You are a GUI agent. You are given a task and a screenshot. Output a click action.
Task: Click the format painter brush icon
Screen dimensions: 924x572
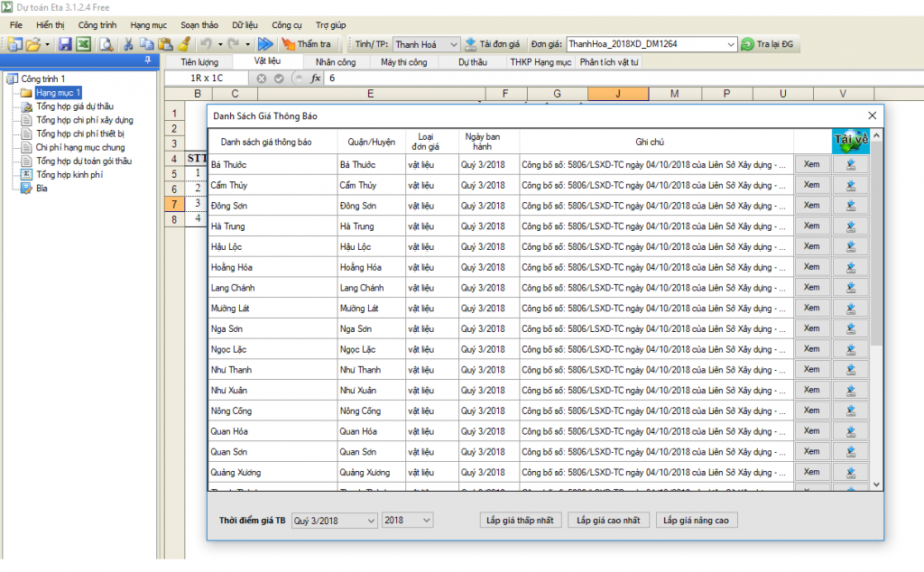click(184, 44)
